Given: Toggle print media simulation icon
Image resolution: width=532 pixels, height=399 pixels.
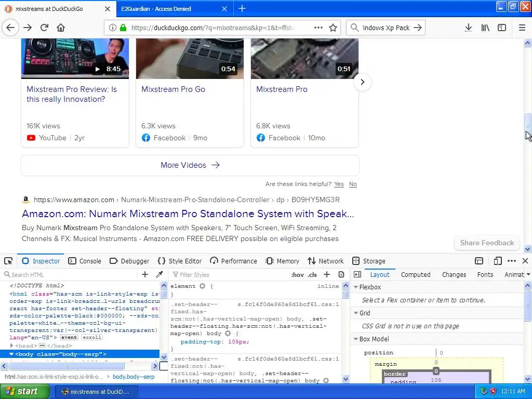Looking at the screenshot, I should [341, 274].
